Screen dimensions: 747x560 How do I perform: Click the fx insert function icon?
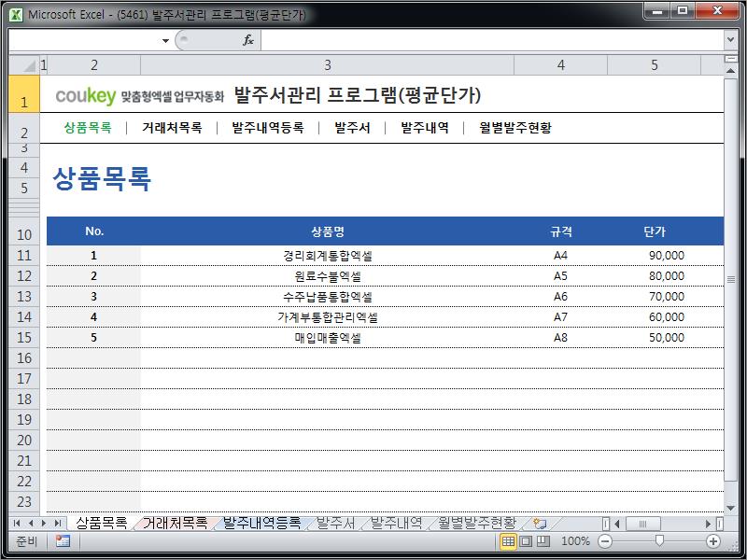click(247, 40)
